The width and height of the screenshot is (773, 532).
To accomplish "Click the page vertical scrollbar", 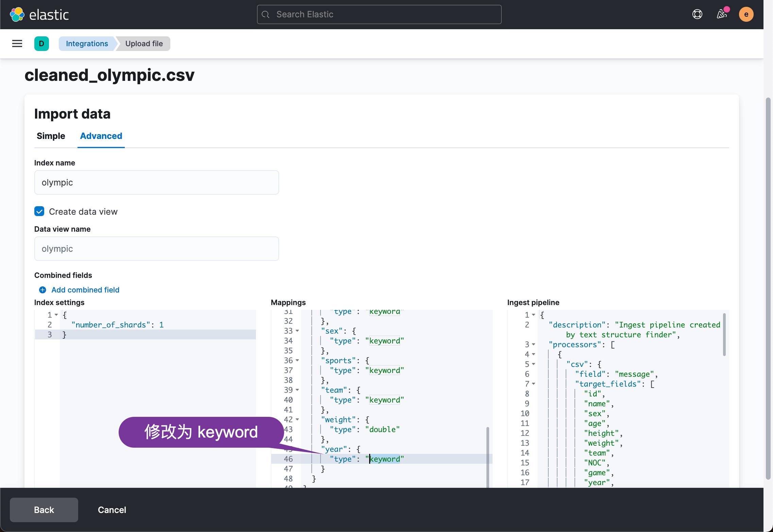I will tap(768, 289).
